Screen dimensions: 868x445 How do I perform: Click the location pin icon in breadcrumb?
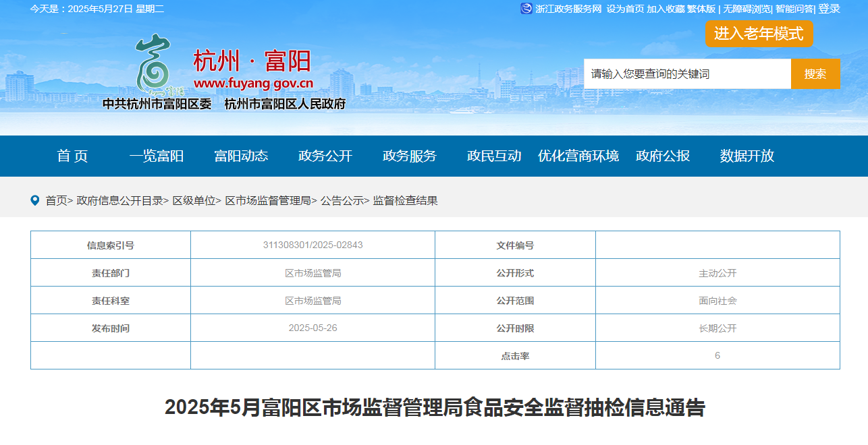point(35,200)
